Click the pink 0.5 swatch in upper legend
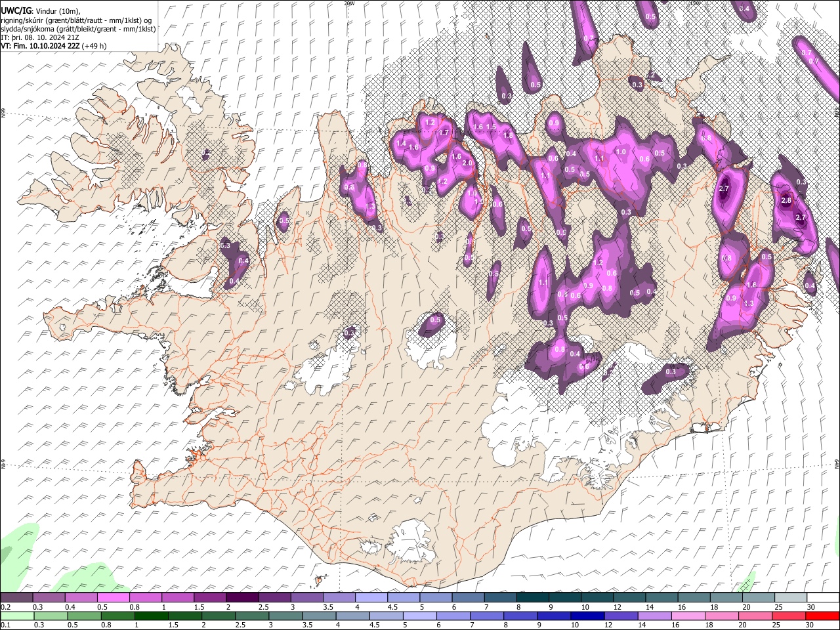The height and width of the screenshot is (630, 840). click(114, 598)
